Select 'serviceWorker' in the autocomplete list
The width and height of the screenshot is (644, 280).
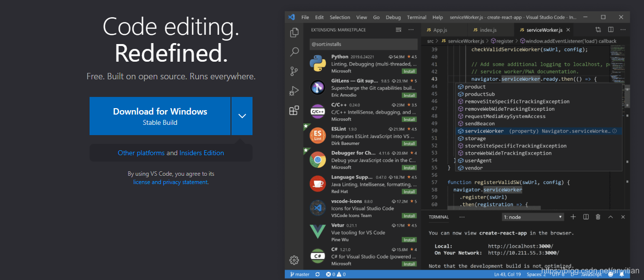[539, 131]
